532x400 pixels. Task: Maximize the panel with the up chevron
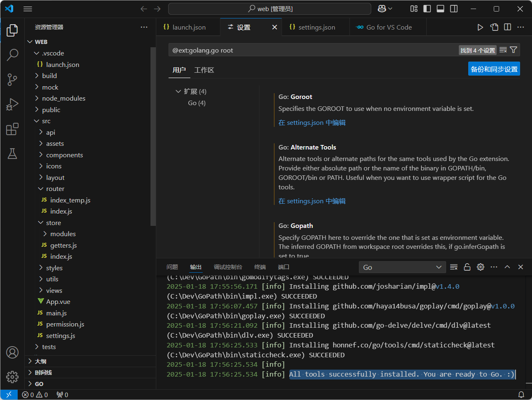pos(507,267)
